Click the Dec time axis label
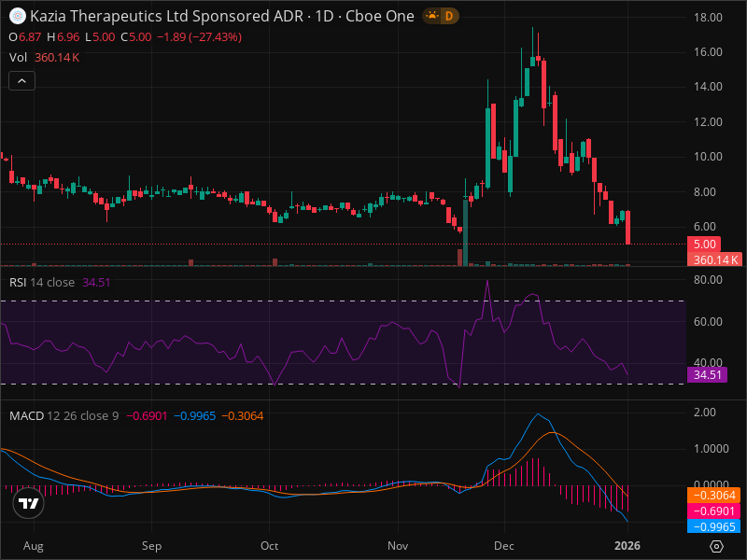This screenshot has height=560, width=747. coord(504,546)
